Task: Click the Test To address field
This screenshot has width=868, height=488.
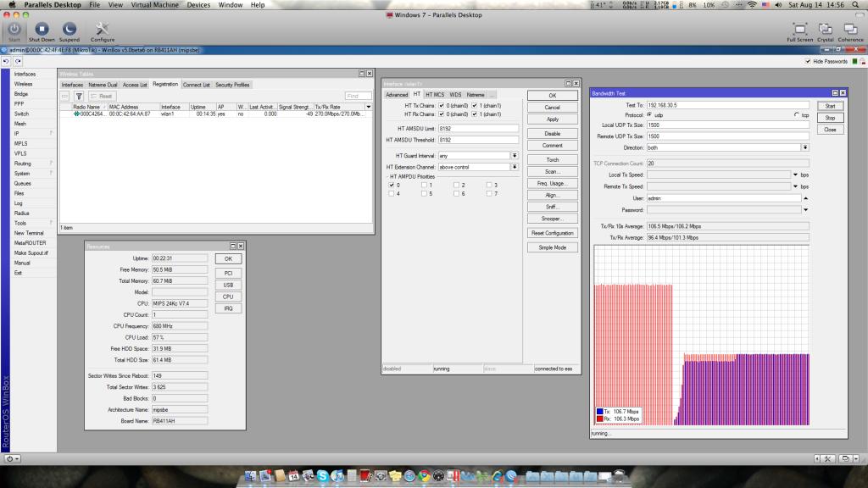Action: 727,104
